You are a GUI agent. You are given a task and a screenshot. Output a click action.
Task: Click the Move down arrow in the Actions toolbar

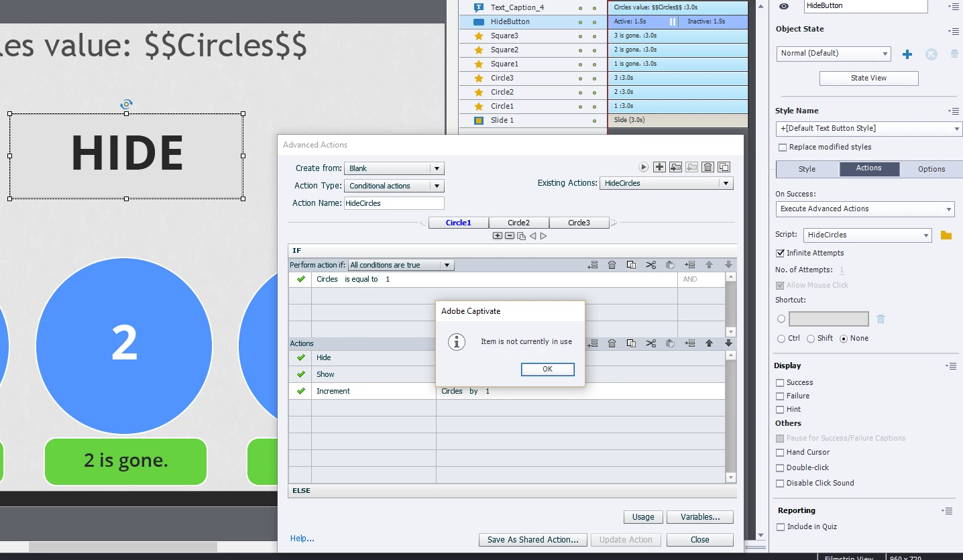pyautogui.click(x=728, y=343)
